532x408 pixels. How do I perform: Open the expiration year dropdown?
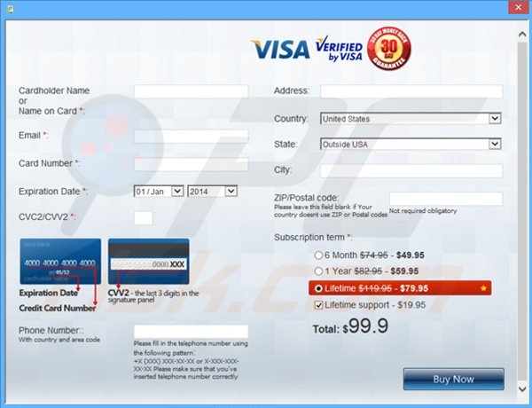tap(213, 192)
